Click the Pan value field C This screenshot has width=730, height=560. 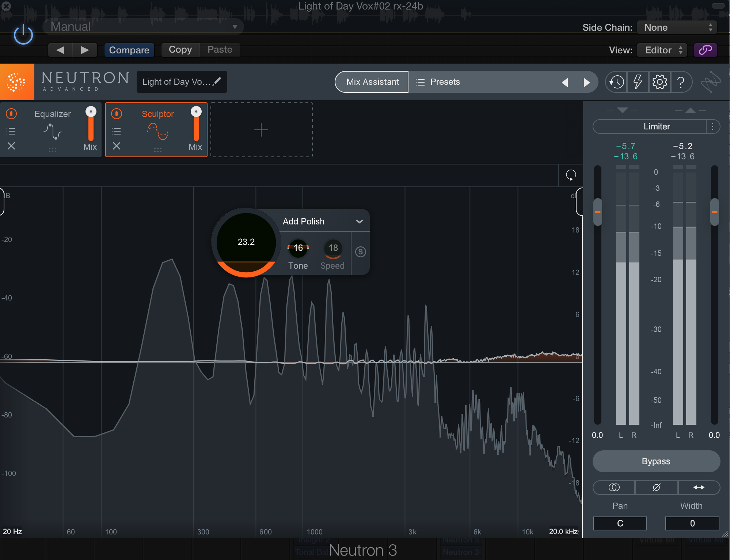(620, 523)
